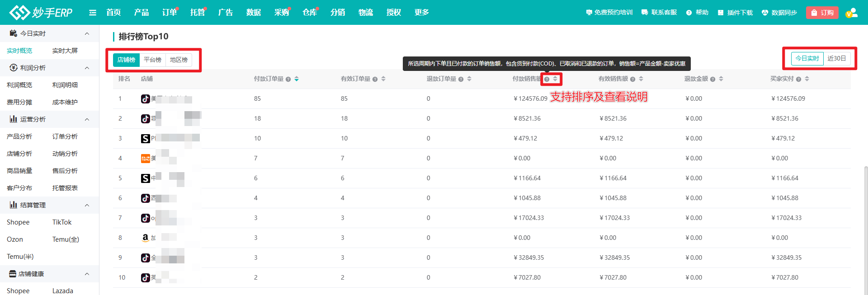868x295 pixels.
Task: Collapse the 利润分析 sidebar section
Action: click(87, 68)
